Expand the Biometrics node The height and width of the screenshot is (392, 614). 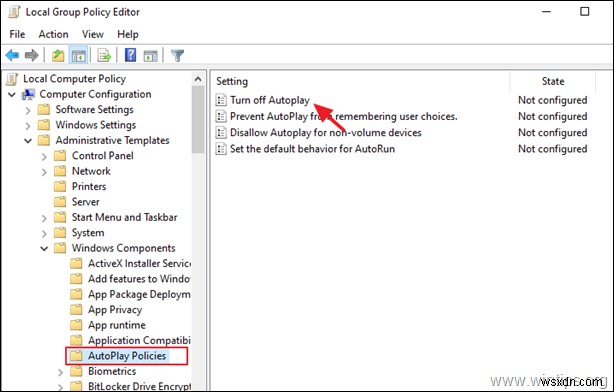tap(60, 372)
